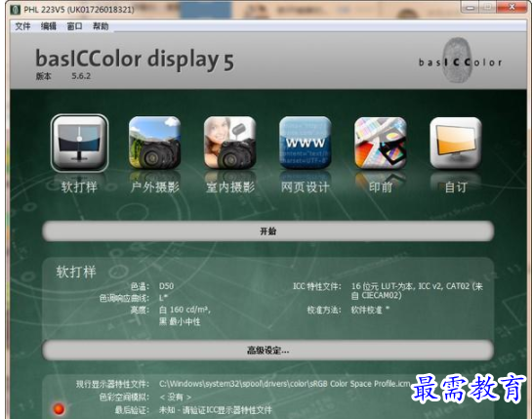
Task: Open the 编辑 menu
Action: (x=49, y=26)
